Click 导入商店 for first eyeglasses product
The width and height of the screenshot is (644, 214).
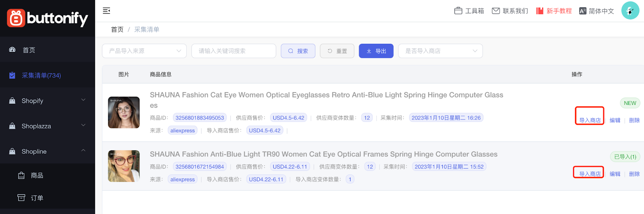(x=590, y=120)
